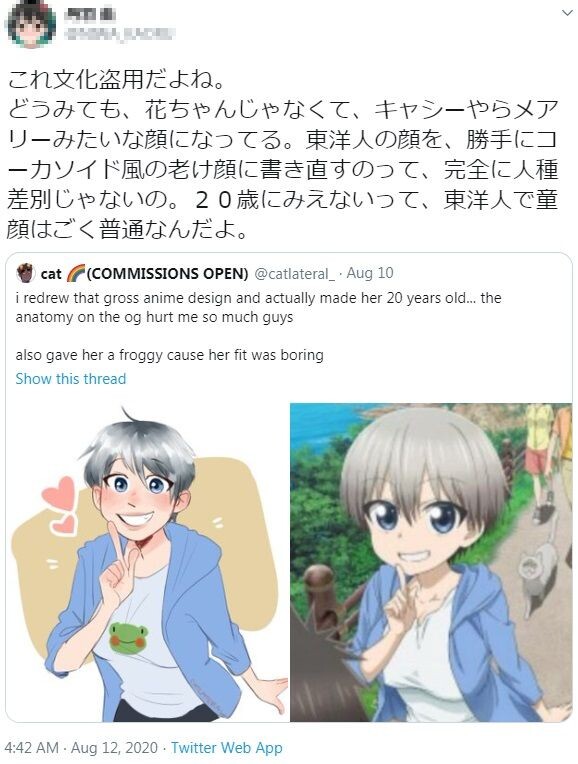Click the pink hearts in the redrawn image
Screen dimensions: 578x764
(60, 505)
